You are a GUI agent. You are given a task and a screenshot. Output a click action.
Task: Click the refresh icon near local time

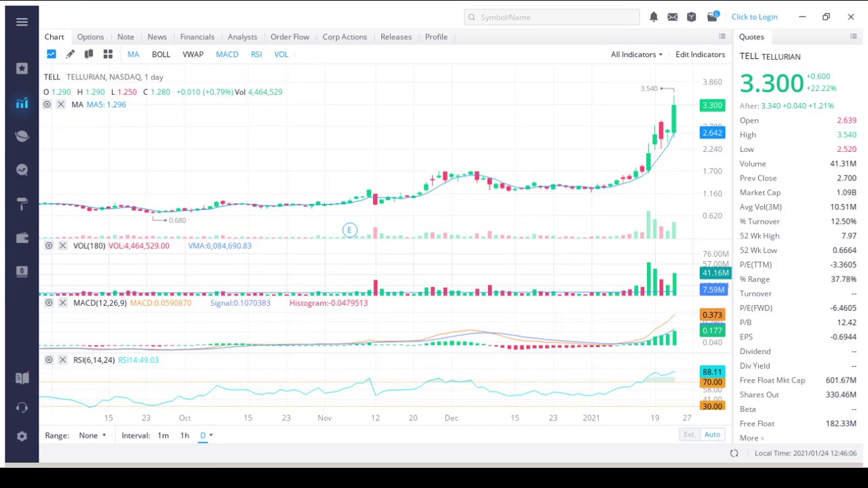734,453
